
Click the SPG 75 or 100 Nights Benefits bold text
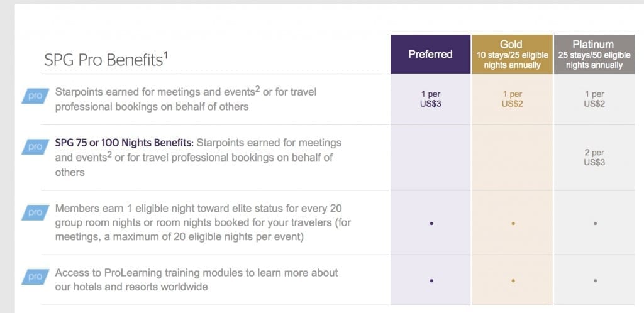(124, 143)
